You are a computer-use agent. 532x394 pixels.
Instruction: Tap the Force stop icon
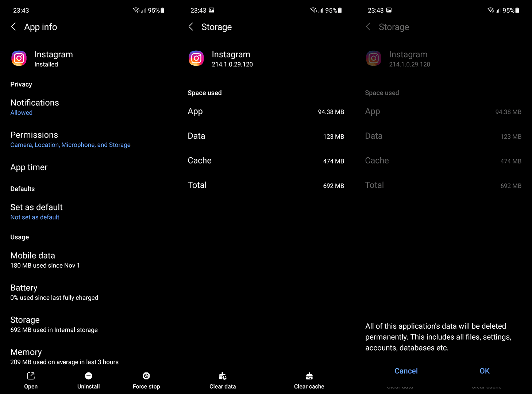point(146,376)
